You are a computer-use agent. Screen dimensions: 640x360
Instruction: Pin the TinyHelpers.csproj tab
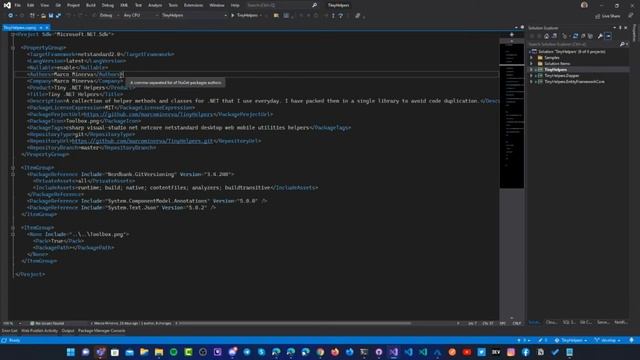[x=41, y=28]
